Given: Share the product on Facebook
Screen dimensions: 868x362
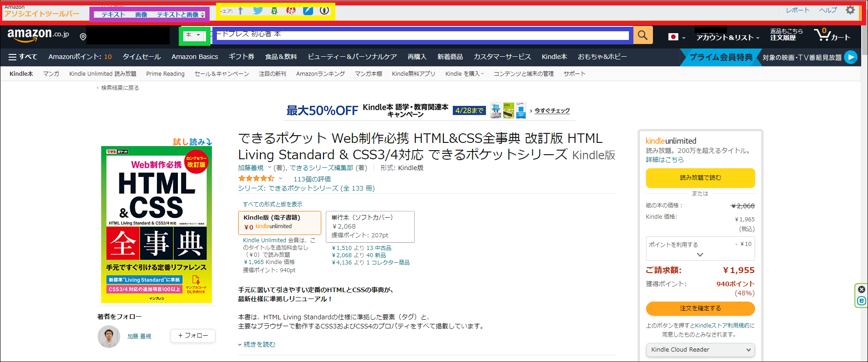Looking at the screenshot, I should pos(240,10).
